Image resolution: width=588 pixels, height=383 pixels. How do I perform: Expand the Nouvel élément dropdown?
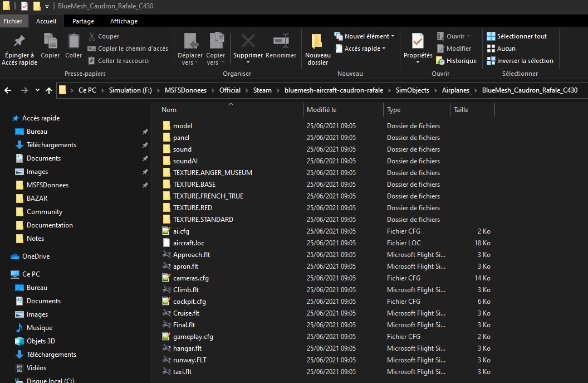click(393, 36)
